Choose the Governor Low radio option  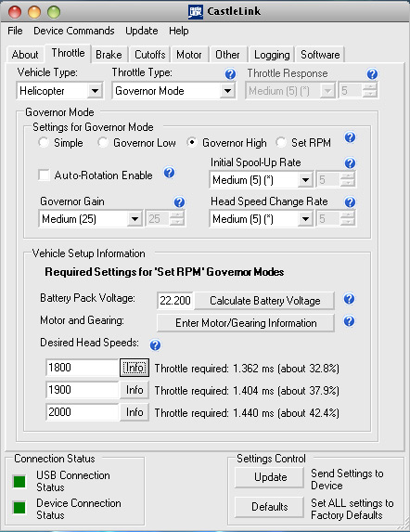103,142
